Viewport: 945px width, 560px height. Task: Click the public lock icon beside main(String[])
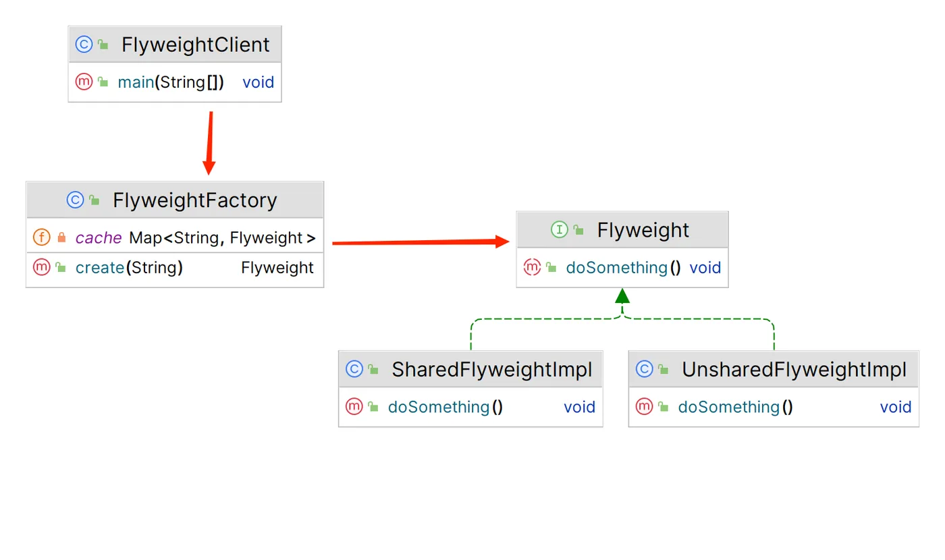103,82
